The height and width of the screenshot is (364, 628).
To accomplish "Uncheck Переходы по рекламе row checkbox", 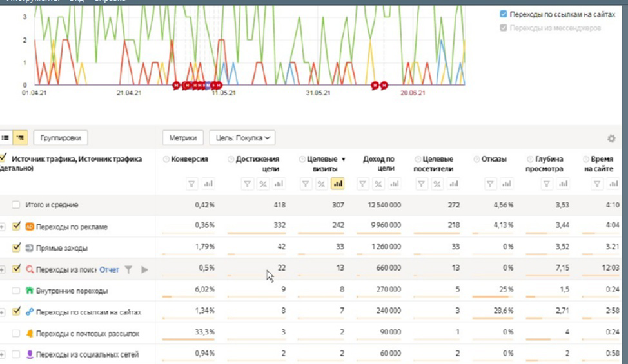I will tap(16, 226).
